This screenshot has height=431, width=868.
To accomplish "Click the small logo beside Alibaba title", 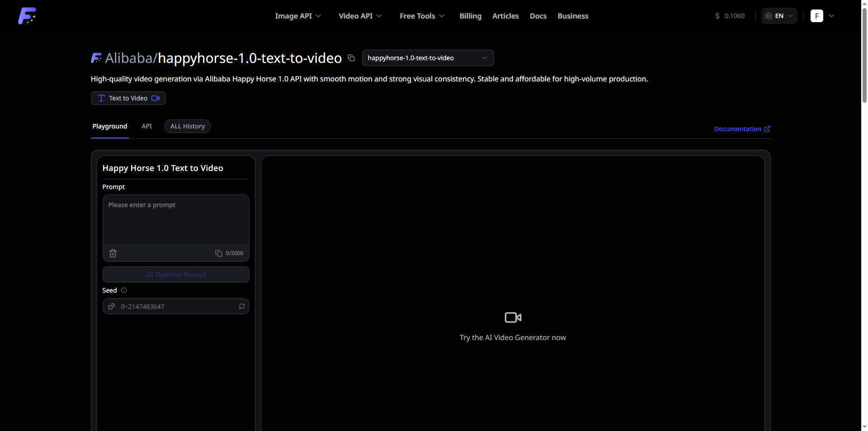I will pyautogui.click(x=96, y=58).
